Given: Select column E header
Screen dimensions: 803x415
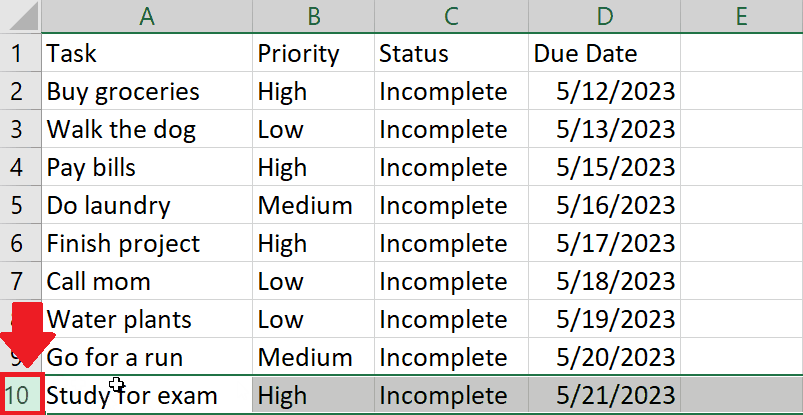Looking at the screenshot, I should 742,16.
